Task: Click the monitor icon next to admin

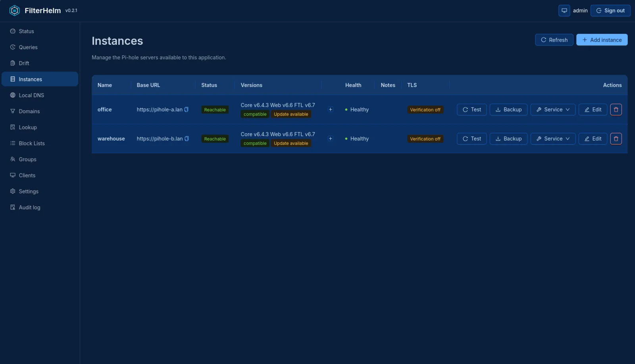Action: click(564, 11)
